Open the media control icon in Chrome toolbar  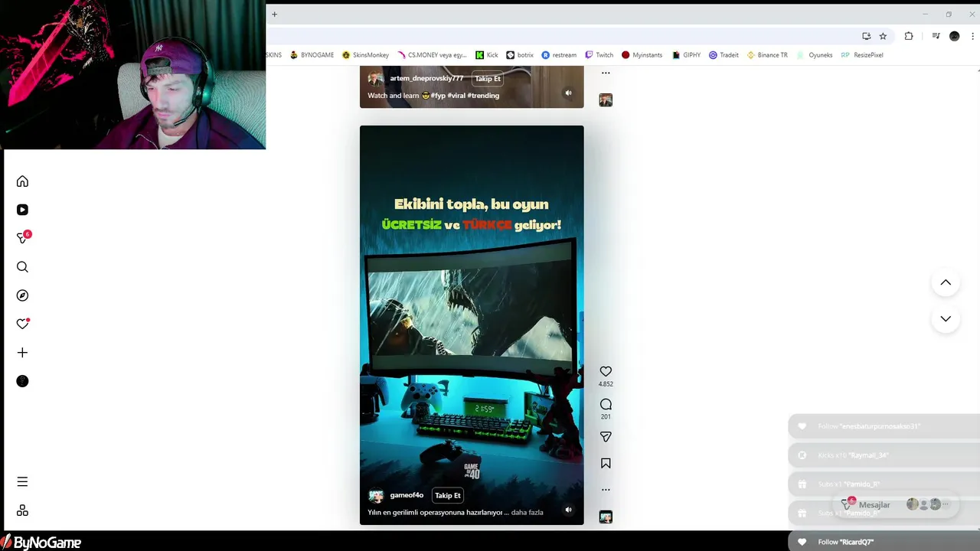(x=936, y=36)
